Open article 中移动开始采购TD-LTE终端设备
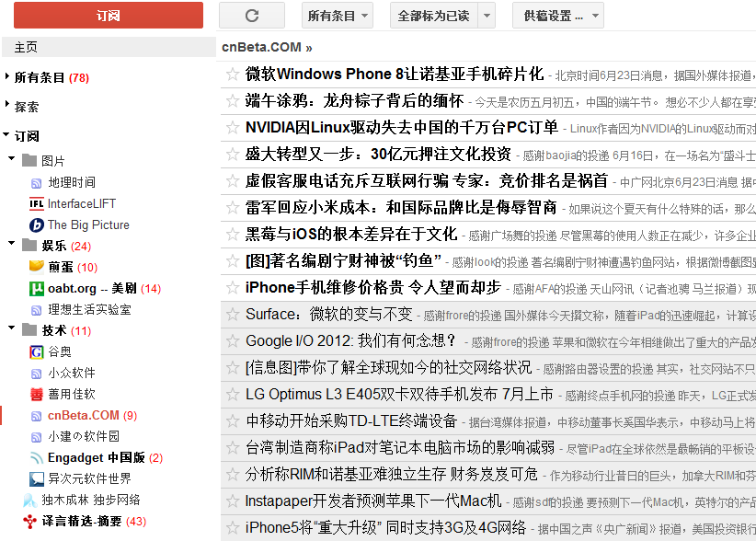Image resolution: width=756 pixels, height=541 pixels. 351,421
